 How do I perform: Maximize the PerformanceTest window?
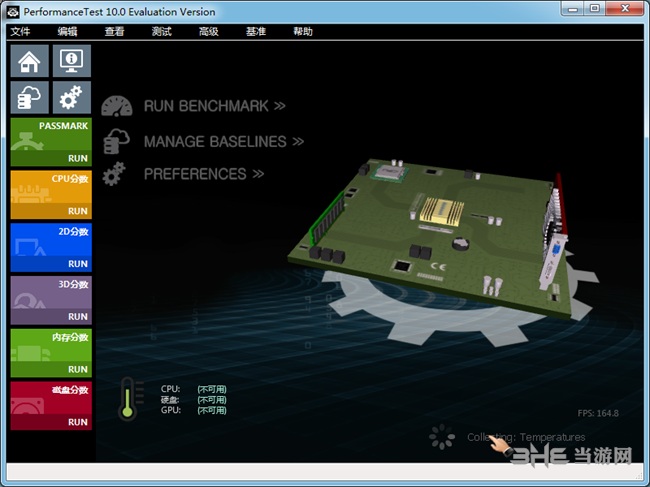[595, 8]
